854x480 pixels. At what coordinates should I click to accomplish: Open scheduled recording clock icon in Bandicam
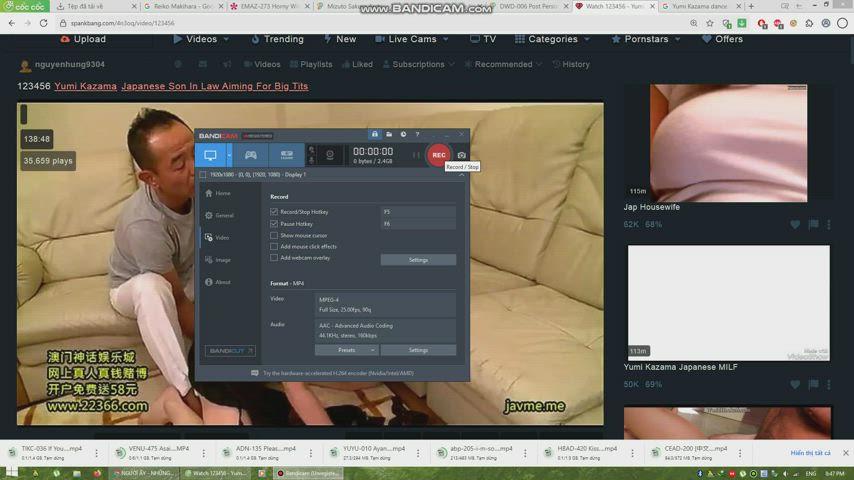click(403, 134)
